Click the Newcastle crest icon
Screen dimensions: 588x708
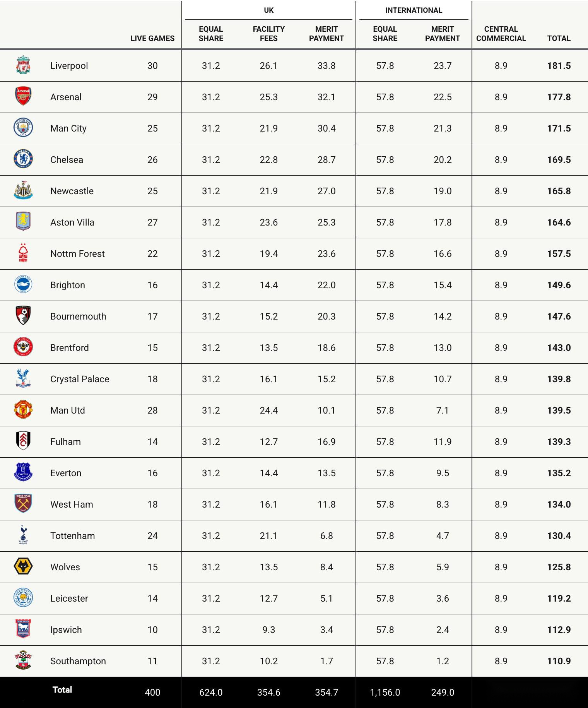click(x=23, y=190)
